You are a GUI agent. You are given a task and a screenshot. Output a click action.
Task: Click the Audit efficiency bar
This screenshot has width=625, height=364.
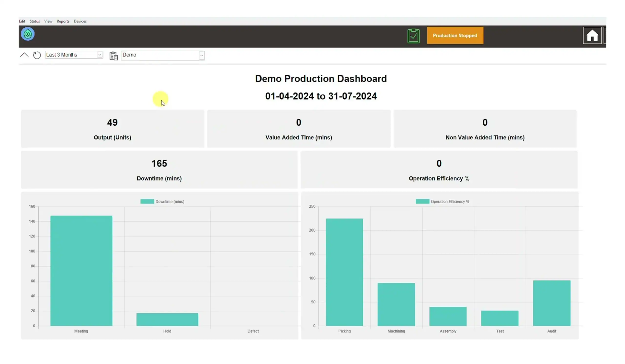tap(552, 303)
